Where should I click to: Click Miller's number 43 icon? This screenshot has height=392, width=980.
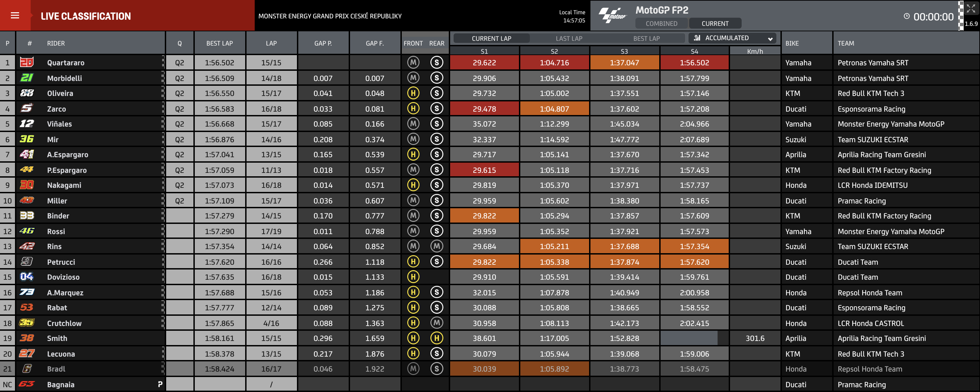(27, 200)
